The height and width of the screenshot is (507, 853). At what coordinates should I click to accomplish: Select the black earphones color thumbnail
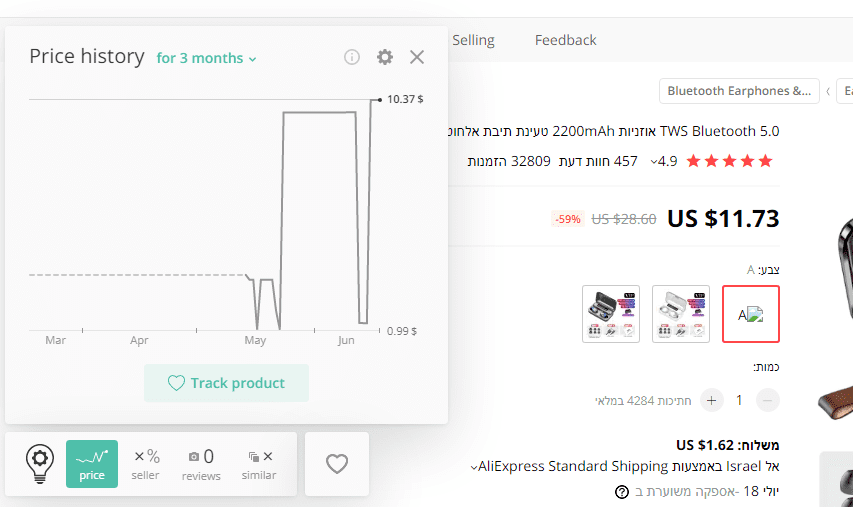(x=611, y=314)
